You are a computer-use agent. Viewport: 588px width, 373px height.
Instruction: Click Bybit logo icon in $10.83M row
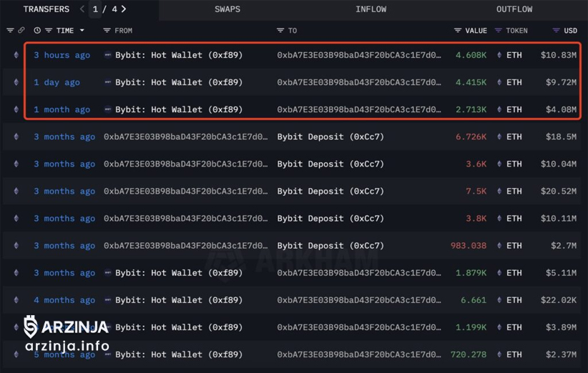[107, 55]
